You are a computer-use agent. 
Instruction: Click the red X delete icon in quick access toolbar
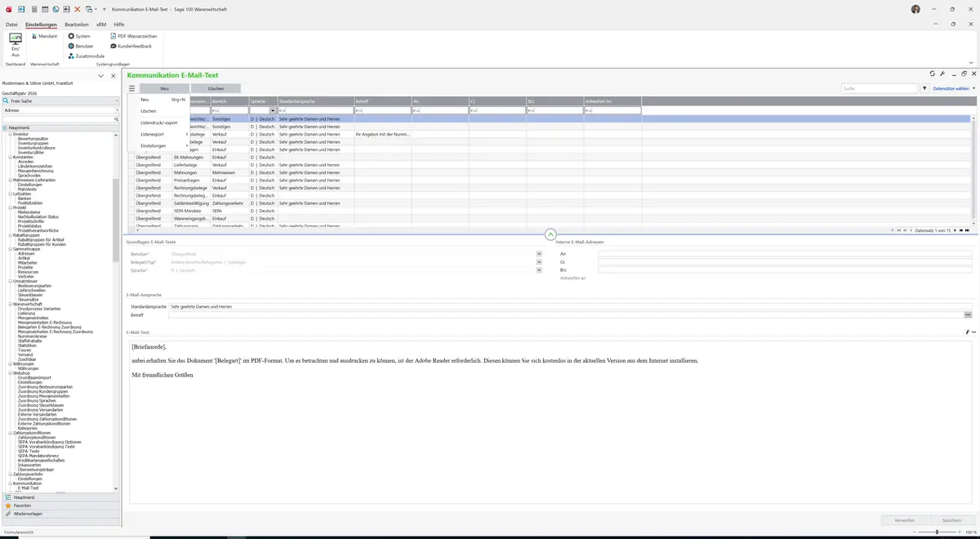coord(78,9)
